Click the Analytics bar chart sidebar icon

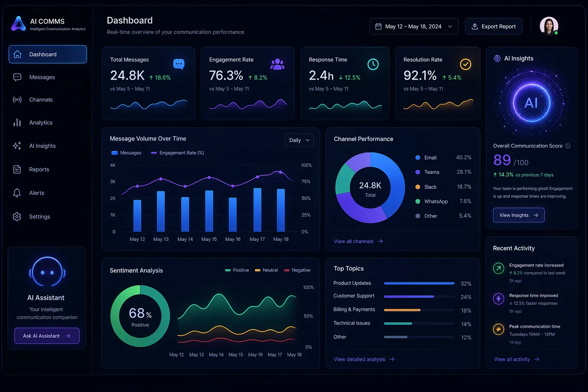pyautogui.click(x=17, y=122)
